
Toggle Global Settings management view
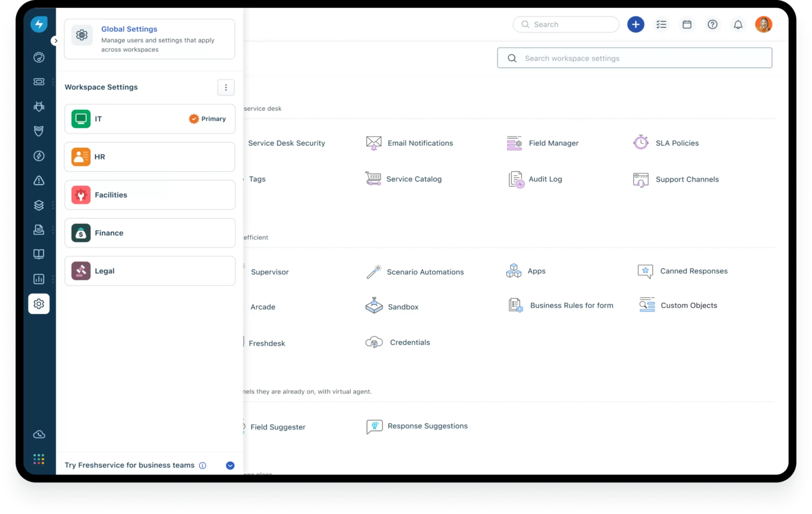tap(150, 38)
